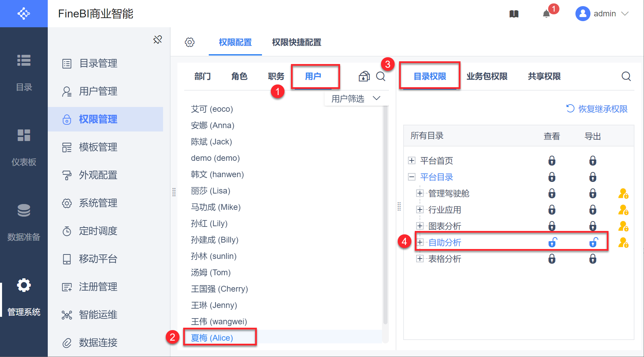Toggle view permission lock for 自助分析

pos(552,242)
